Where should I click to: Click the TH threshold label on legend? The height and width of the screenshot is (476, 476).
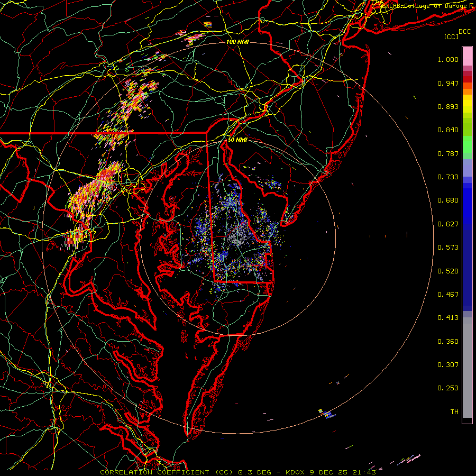pyautogui.click(x=454, y=412)
